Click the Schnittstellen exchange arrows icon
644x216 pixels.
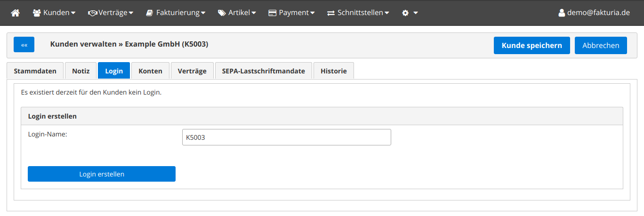click(331, 13)
